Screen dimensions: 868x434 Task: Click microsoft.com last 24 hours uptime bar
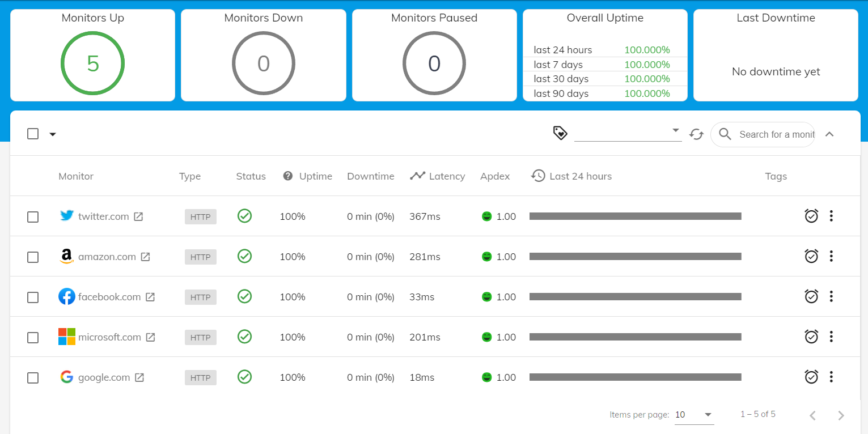[x=635, y=337]
